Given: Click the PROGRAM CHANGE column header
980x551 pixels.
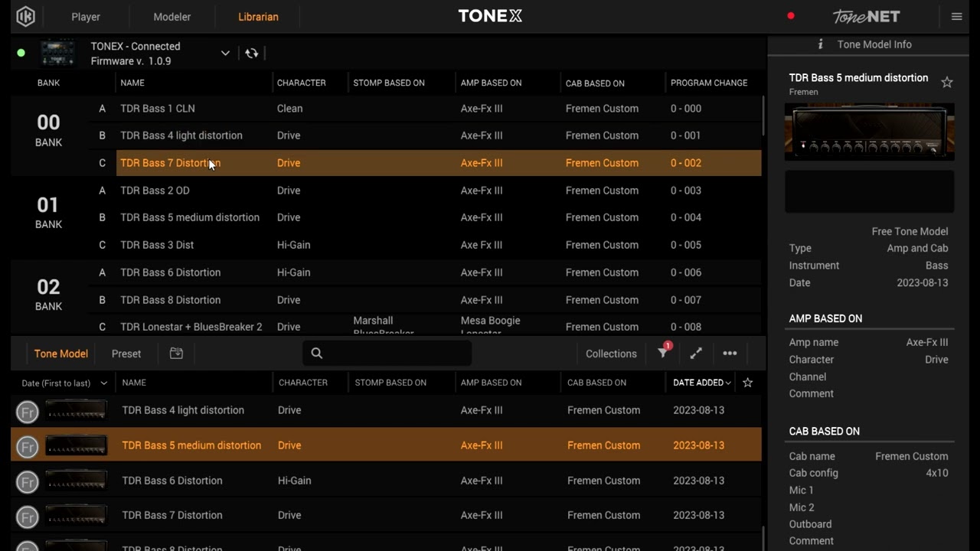Looking at the screenshot, I should [x=709, y=83].
